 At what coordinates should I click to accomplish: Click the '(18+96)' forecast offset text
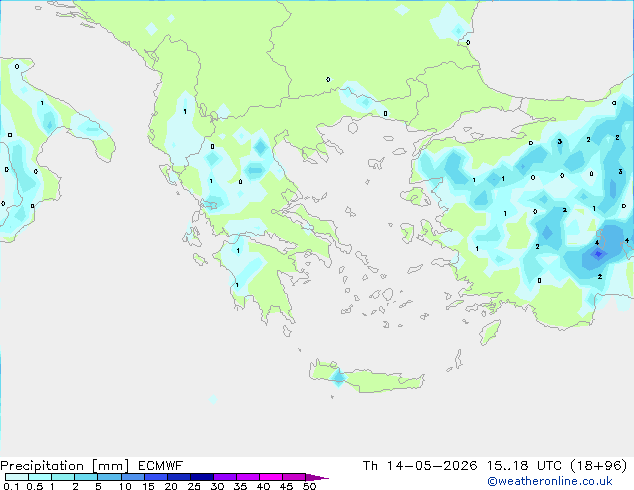(x=599, y=466)
